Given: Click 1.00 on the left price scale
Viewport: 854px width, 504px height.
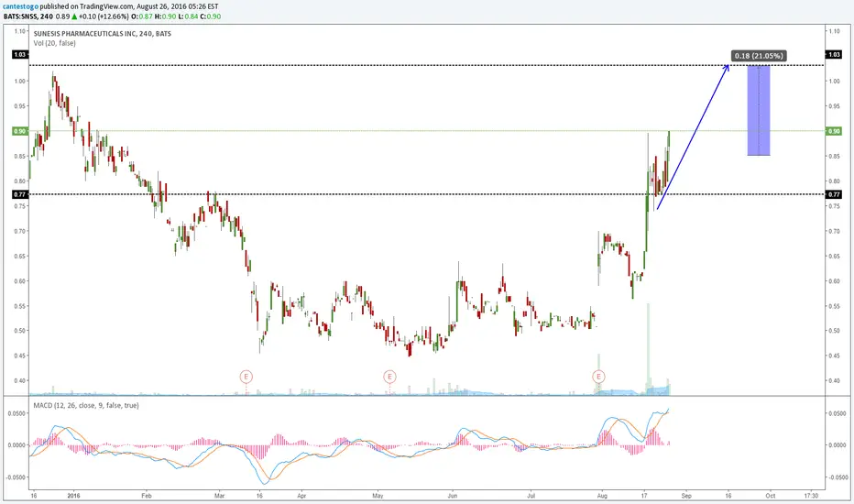Looking at the screenshot, I should (20, 82).
